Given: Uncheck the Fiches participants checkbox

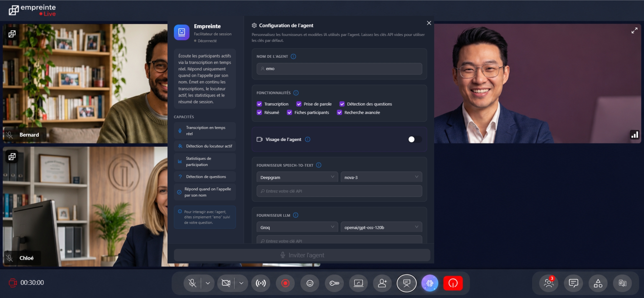Looking at the screenshot, I should [290, 112].
